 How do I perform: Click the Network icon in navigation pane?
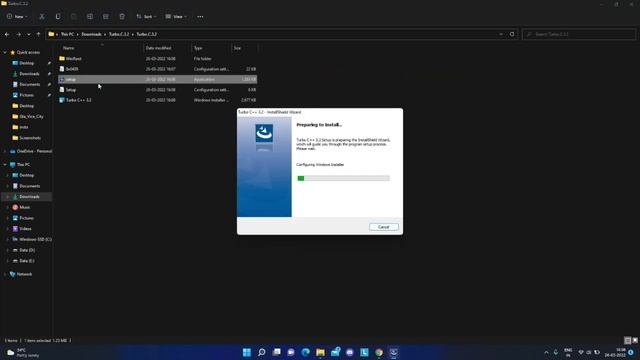point(12,274)
